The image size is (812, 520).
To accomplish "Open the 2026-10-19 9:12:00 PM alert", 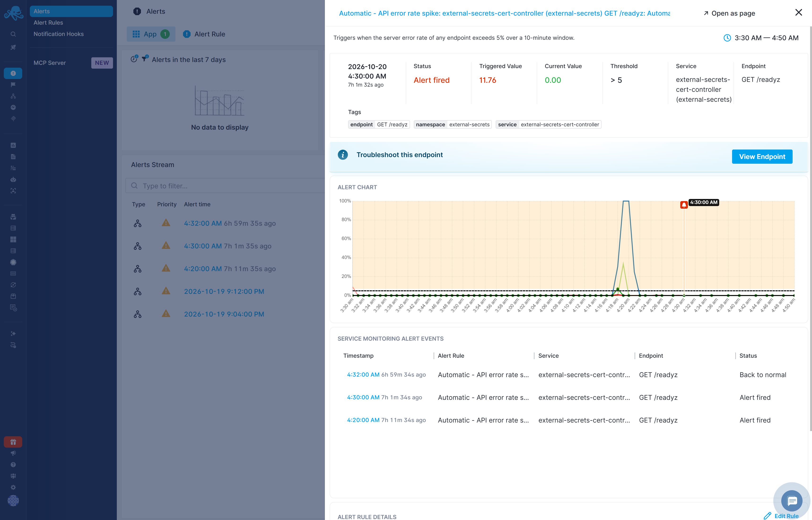I will click(224, 291).
